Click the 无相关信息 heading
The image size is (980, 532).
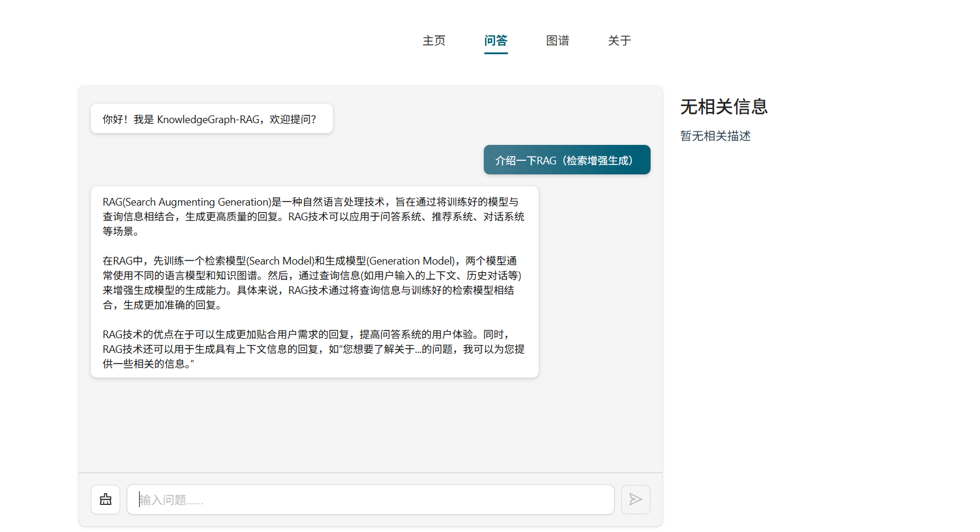pos(724,107)
